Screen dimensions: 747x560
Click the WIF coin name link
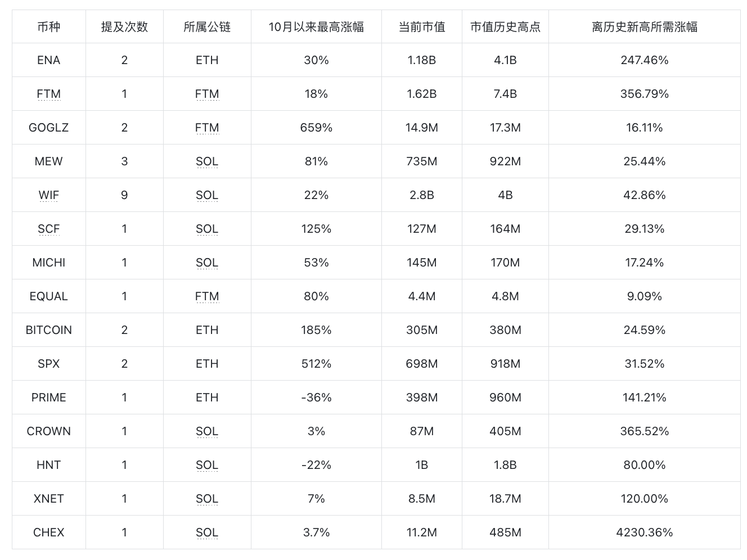click(48, 195)
